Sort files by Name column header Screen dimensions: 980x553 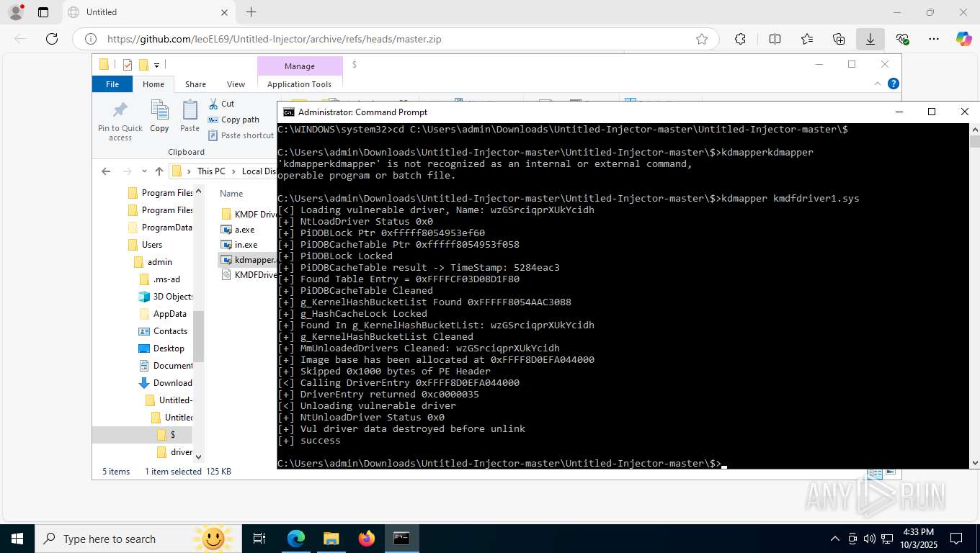coord(231,194)
